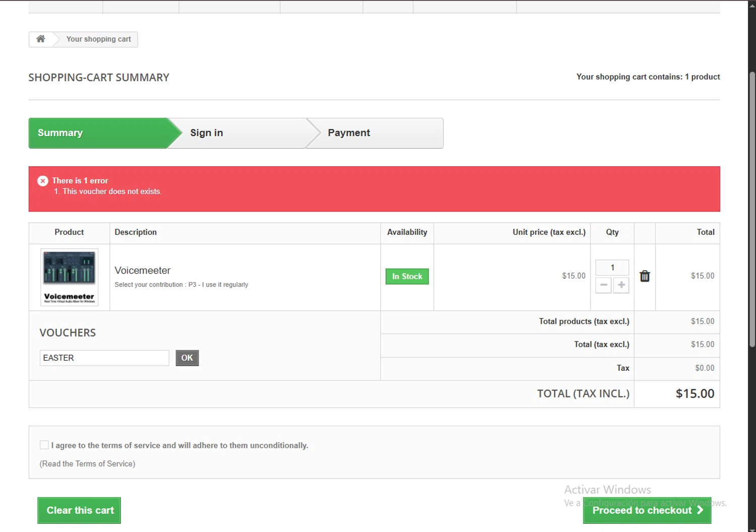
Task: Click the Voicemeeter product thumbnail
Action: coord(70,277)
